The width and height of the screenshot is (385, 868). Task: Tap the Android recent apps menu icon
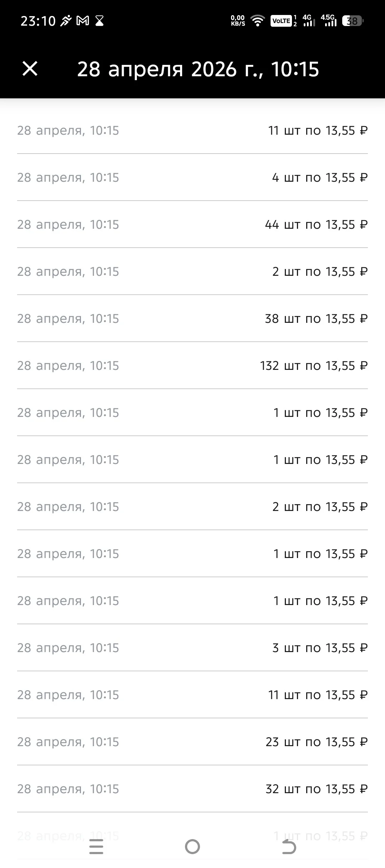[x=96, y=847]
